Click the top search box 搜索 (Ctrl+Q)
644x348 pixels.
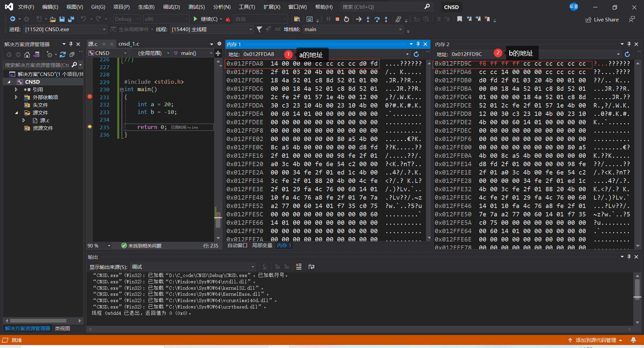tap(386, 7)
